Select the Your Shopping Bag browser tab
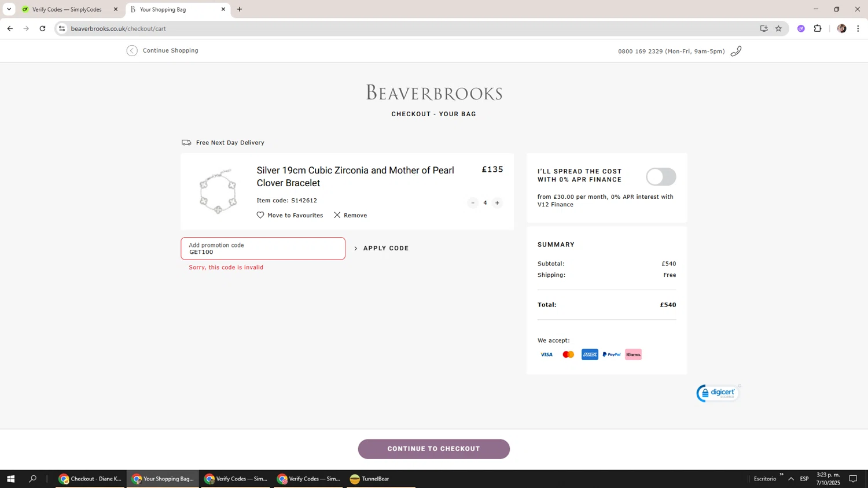Viewport: 868px width, 488px height. click(174, 9)
